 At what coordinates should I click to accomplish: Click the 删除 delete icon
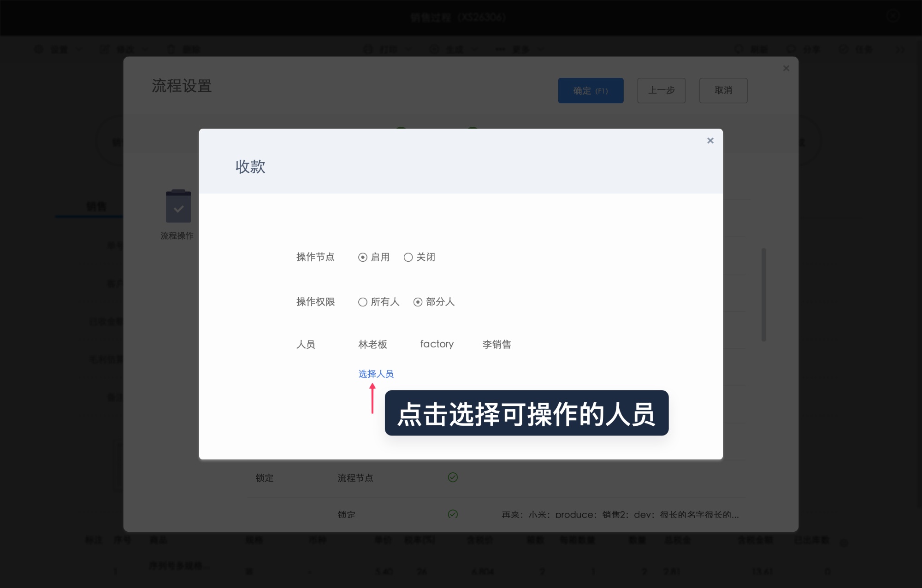tap(171, 49)
